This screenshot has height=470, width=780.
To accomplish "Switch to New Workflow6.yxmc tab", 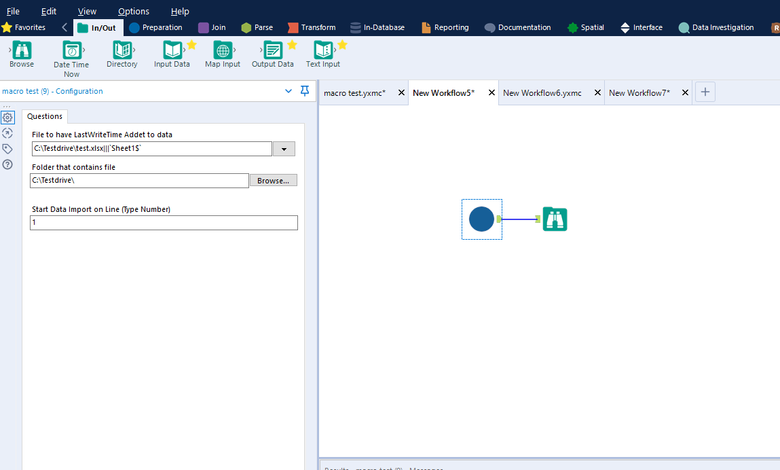I will pos(542,92).
